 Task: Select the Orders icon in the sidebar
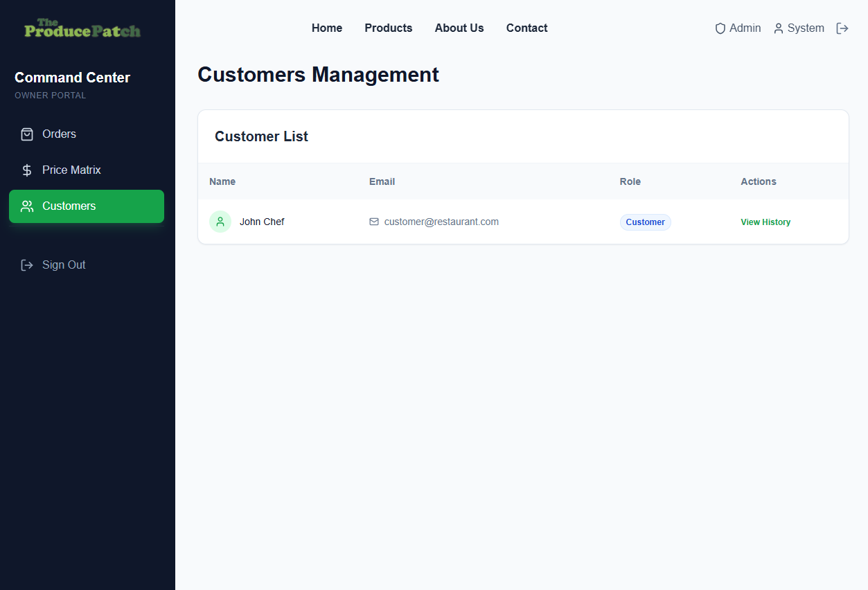coord(26,134)
